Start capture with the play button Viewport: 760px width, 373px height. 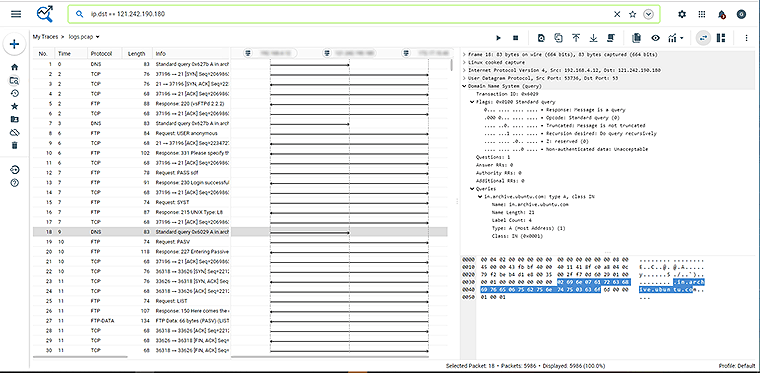(x=498, y=38)
